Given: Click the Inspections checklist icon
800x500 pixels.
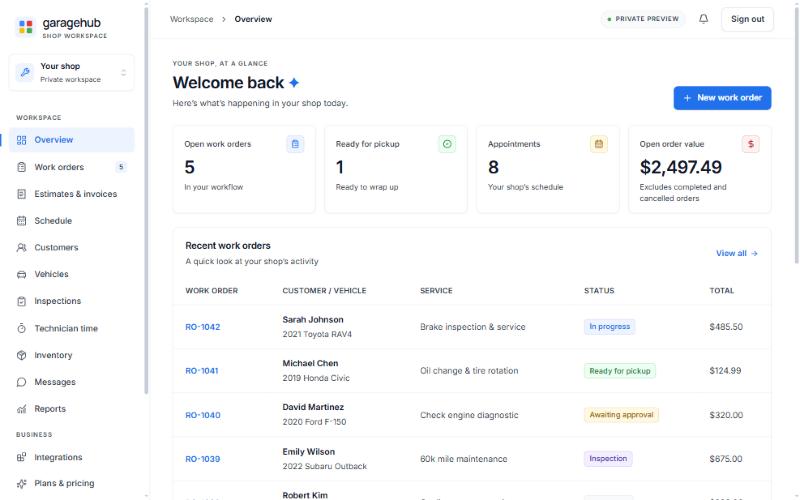Looking at the screenshot, I should [21, 301].
